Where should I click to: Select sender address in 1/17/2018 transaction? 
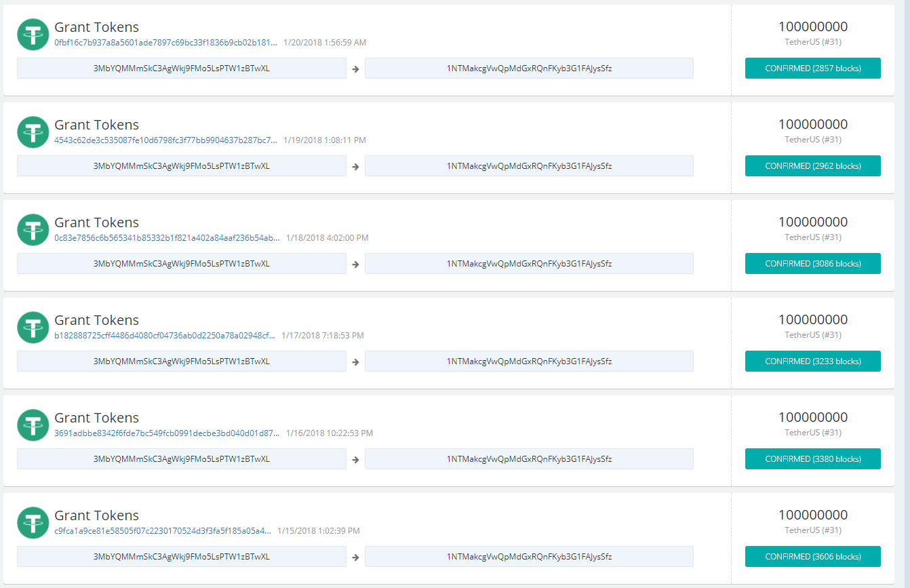point(182,361)
